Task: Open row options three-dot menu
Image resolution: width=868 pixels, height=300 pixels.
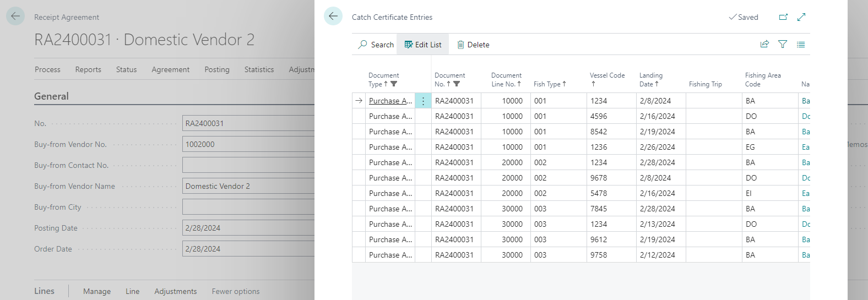Action: (423, 101)
